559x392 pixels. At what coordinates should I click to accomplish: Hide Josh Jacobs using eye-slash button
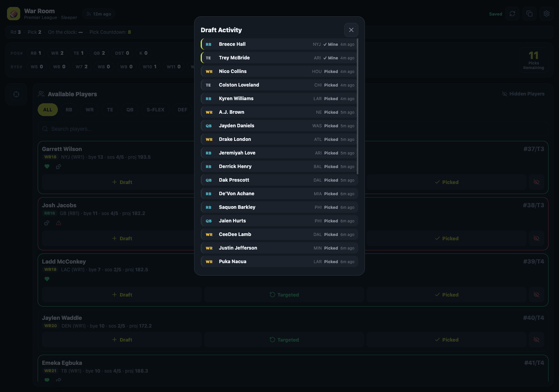[x=536, y=238]
